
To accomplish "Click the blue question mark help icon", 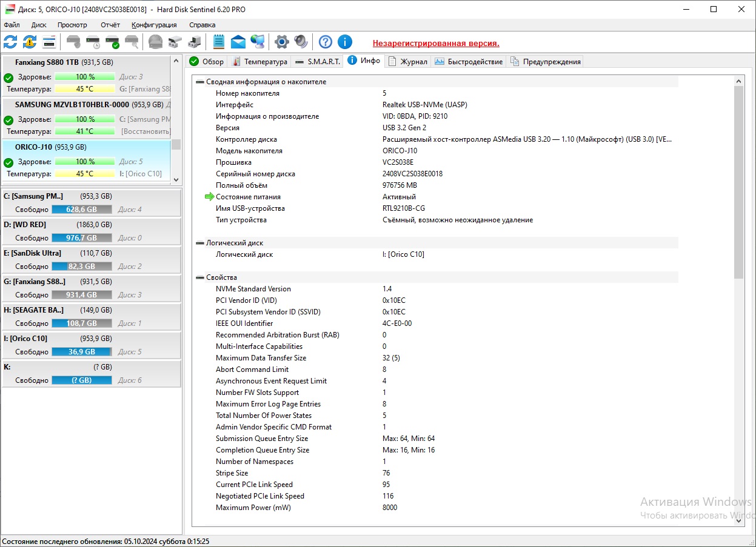I will coord(326,42).
